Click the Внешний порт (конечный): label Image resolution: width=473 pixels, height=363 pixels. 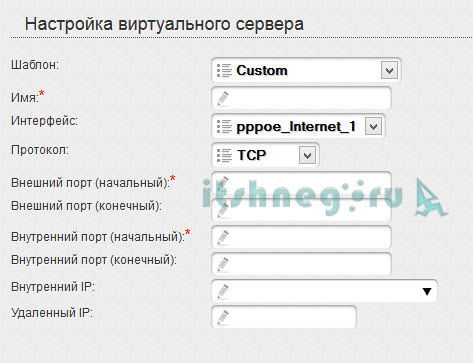pos(86,206)
